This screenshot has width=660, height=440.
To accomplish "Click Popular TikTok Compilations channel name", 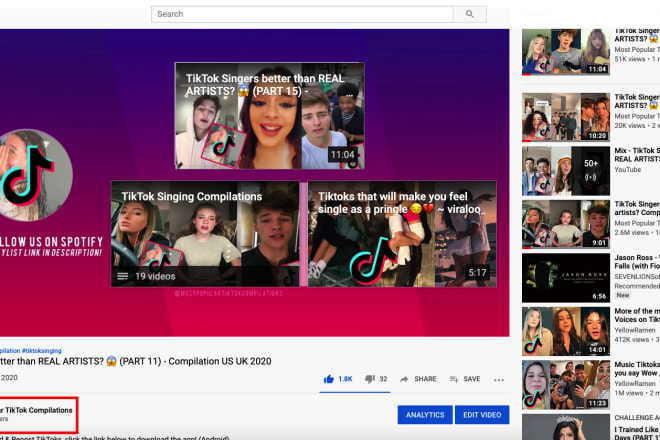I will pyautogui.click(x=36, y=410).
